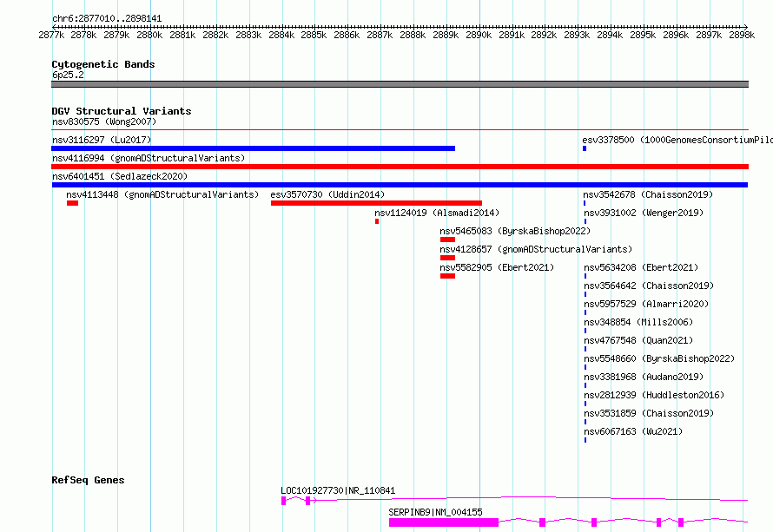The image size is (773, 532).
Task: Open nsv5957529 (Almarri2020) label
Action: tap(646, 304)
